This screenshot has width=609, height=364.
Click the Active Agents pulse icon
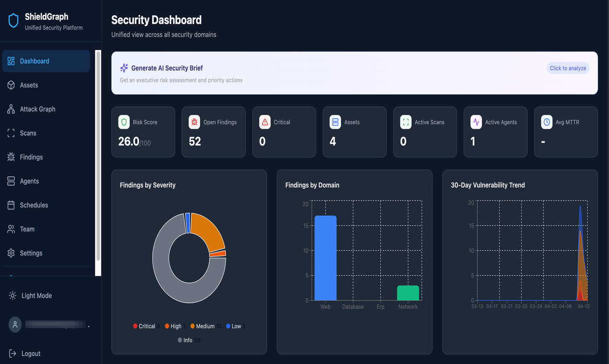pos(476,122)
